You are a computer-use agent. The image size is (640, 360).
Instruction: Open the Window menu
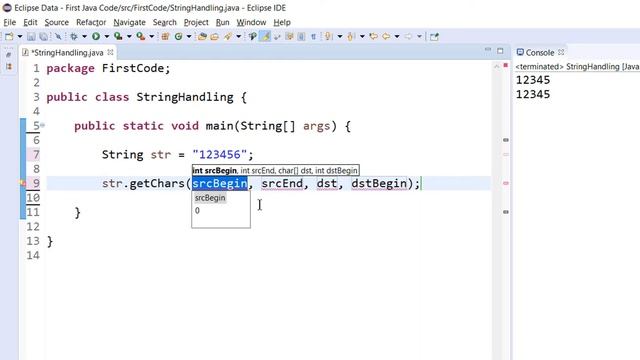pos(251,22)
